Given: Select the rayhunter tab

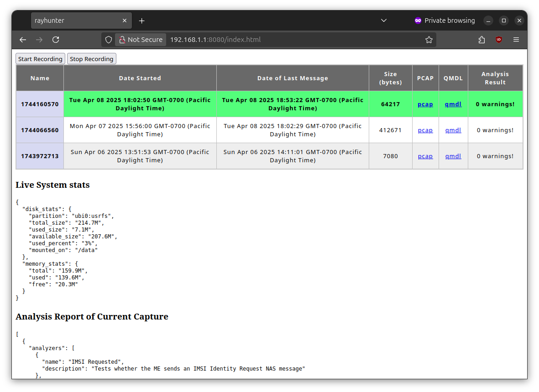Looking at the screenshot, I should 73,21.
